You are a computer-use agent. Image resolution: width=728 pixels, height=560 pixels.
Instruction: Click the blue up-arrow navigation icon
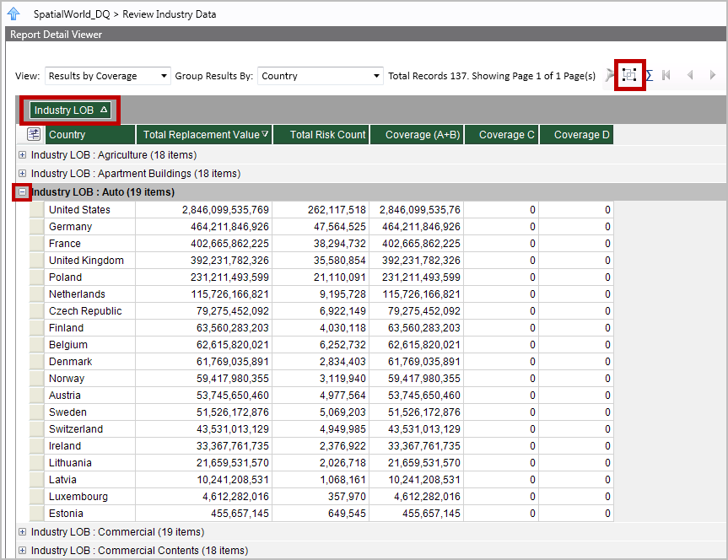(14, 14)
